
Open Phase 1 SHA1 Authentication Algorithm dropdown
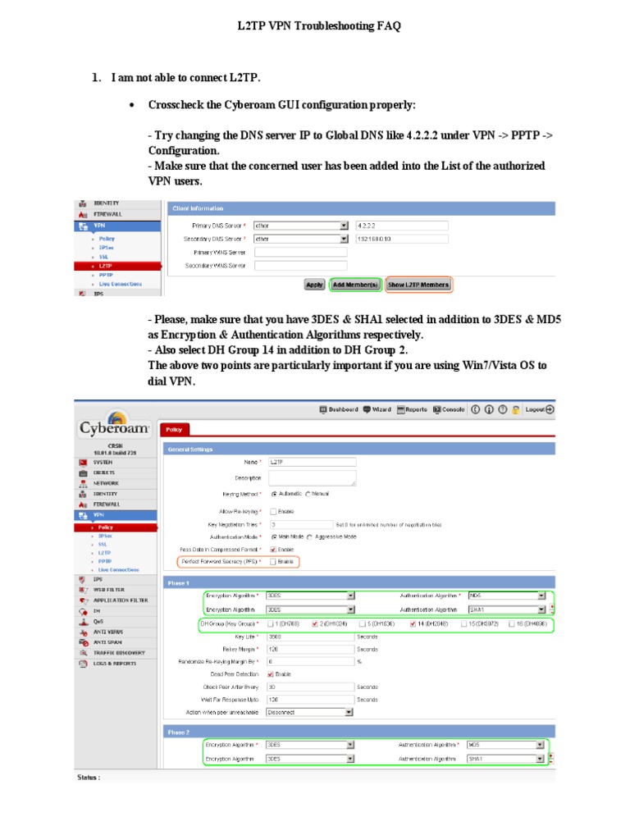click(507, 609)
